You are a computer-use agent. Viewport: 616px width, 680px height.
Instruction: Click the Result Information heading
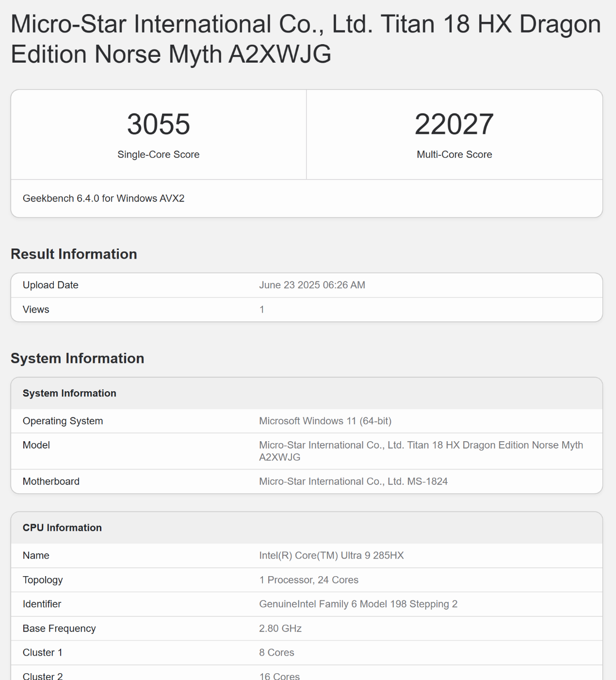click(x=74, y=254)
